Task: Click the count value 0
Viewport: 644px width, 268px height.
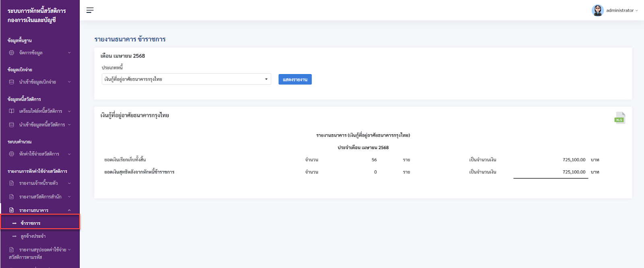Action: click(x=376, y=172)
